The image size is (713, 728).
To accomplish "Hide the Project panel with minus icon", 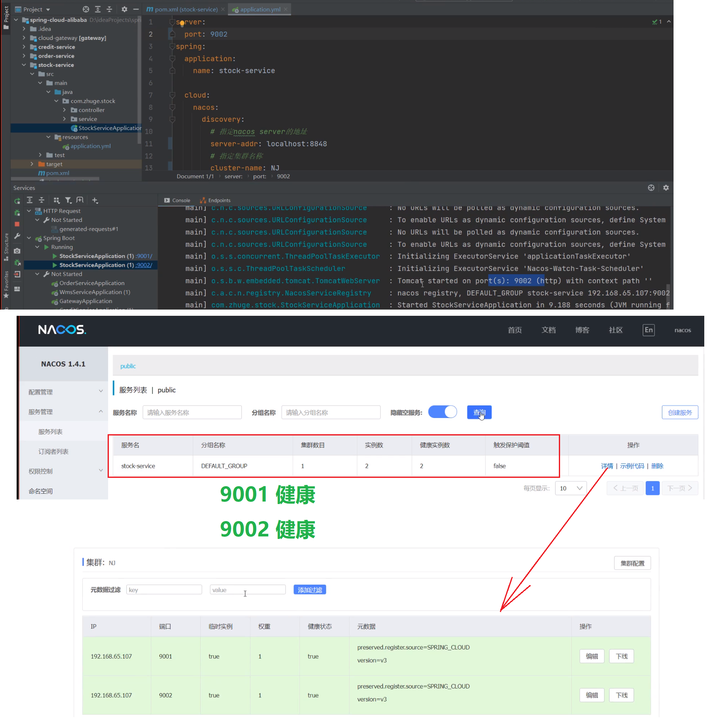I will coord(136,9).
